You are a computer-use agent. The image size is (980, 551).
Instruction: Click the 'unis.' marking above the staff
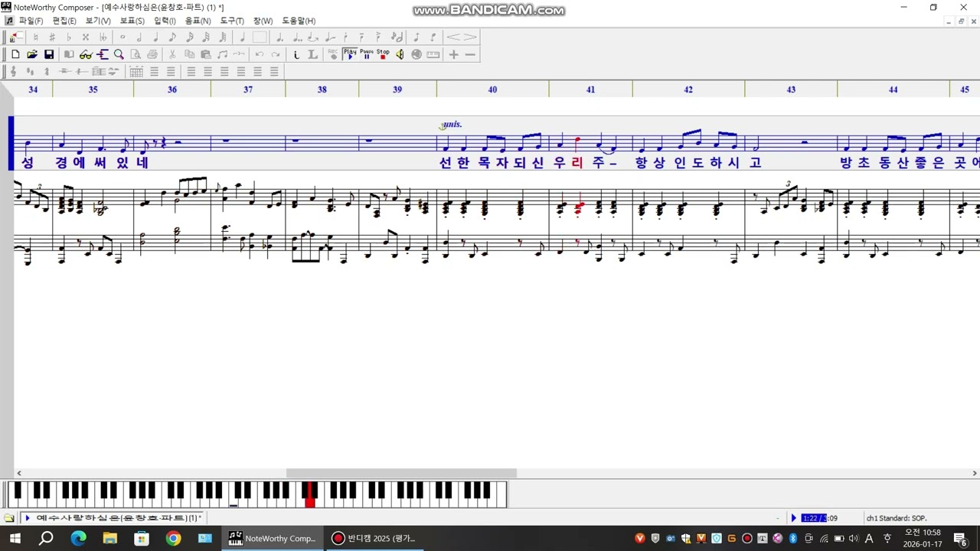[452, 124]
